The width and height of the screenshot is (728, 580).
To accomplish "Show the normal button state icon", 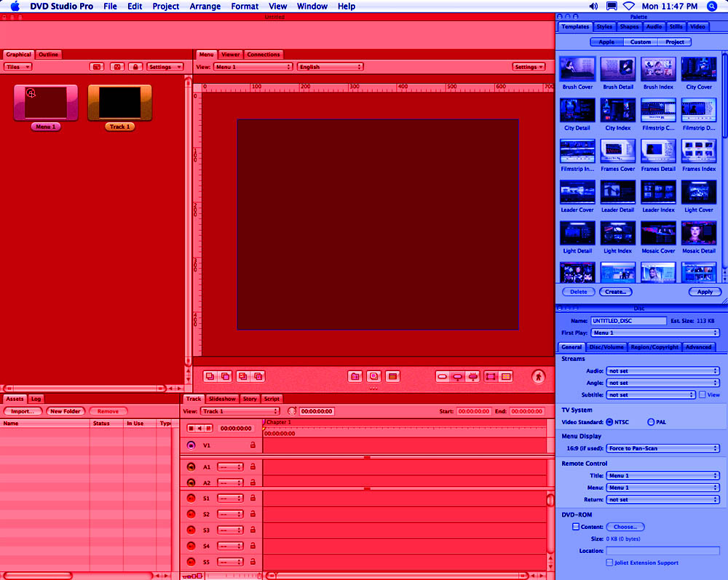I will (443, 376).
